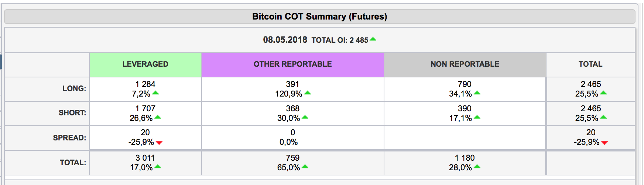Click the gray NON REPORTABLE column header

465,64
